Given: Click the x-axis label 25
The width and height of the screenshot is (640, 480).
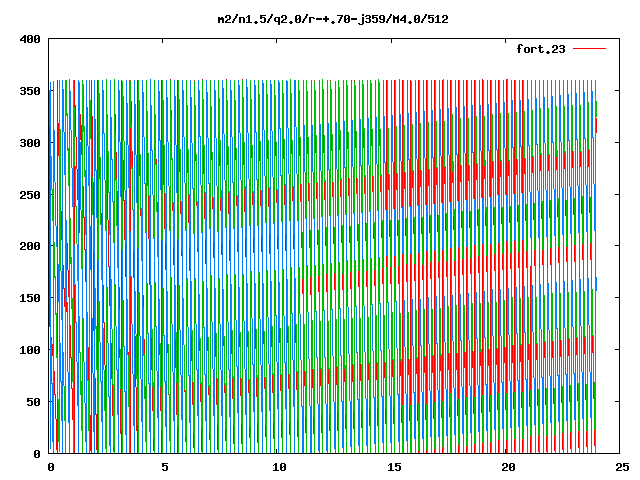Looking at the screenshot, I should pyautogui.click(x=622, y=467).
